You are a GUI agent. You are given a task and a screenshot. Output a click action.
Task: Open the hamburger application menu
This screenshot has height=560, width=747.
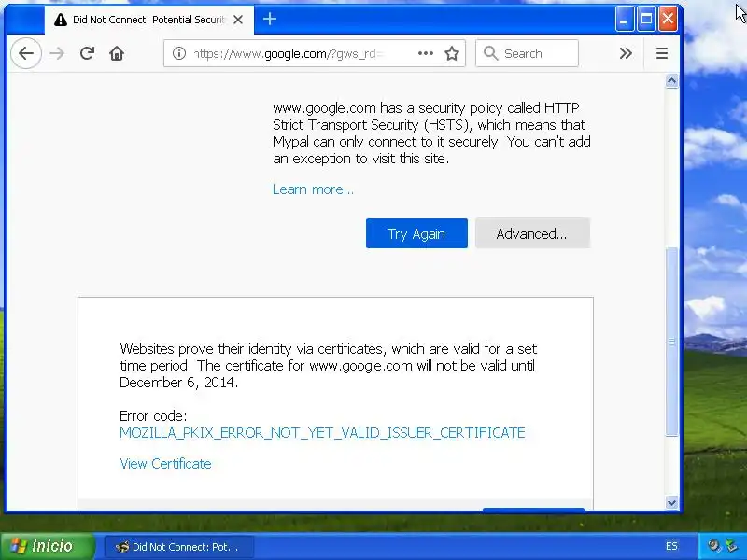662,53
